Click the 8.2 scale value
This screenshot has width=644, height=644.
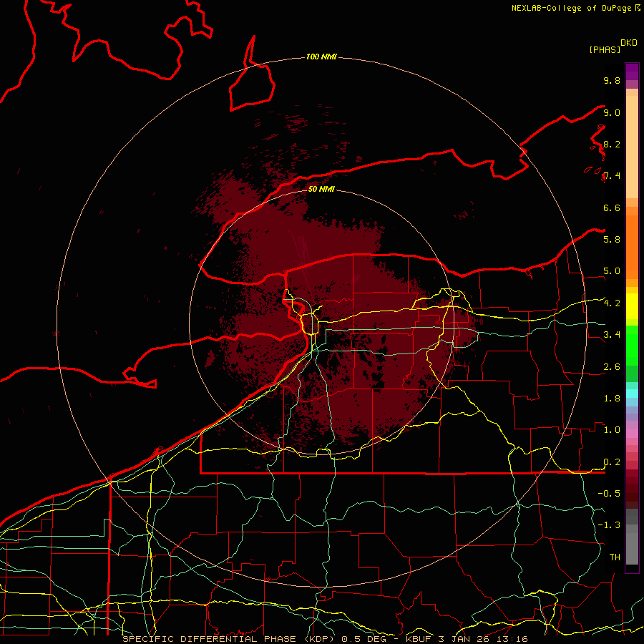[612, 144]
